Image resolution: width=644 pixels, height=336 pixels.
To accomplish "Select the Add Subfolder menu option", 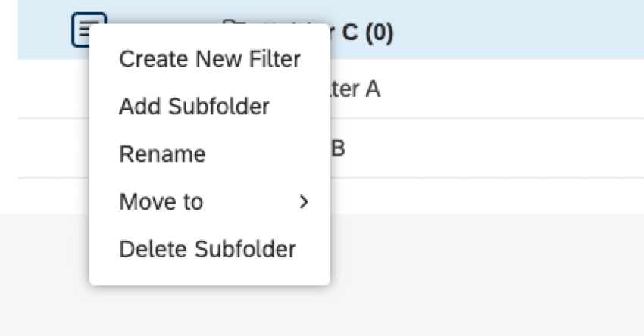I will pyautogui.click(x=194, y=107).
